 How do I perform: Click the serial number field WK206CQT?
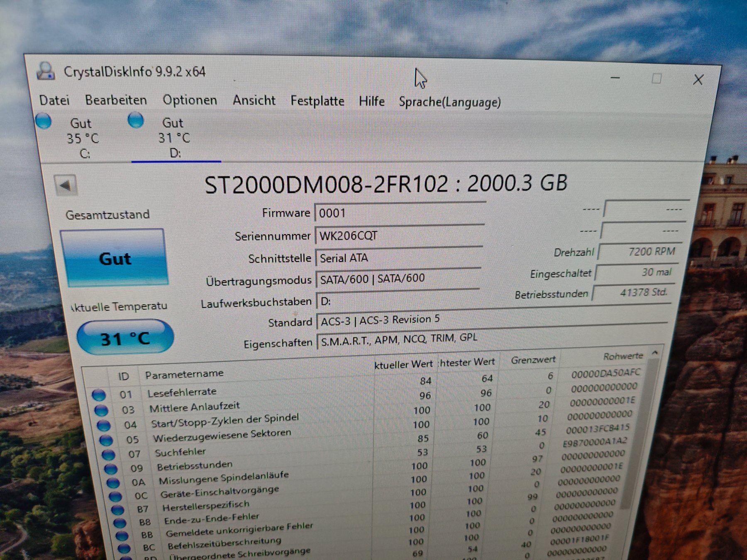coord(399,236)
